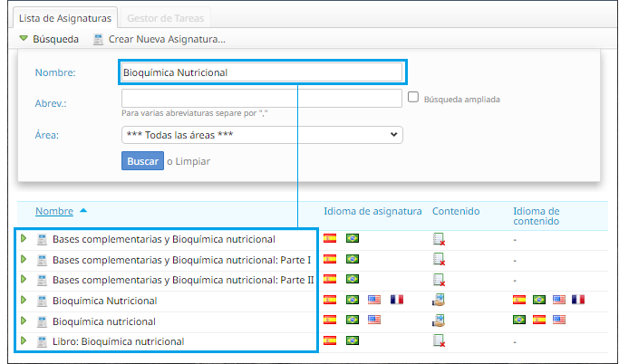Focus the Abrev. input field

point(262,98)
